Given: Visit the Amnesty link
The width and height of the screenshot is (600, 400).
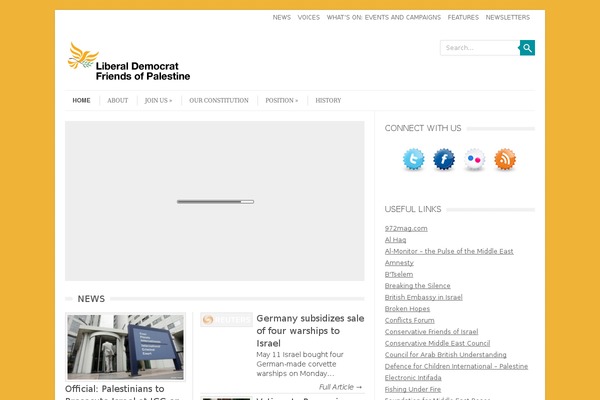Looking at the screenshot, I should [x=399, y=263].
